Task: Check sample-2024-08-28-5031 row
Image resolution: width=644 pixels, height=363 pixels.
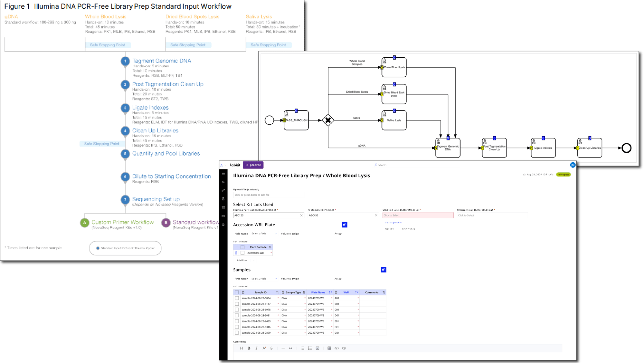Action: tap(237, 316)
